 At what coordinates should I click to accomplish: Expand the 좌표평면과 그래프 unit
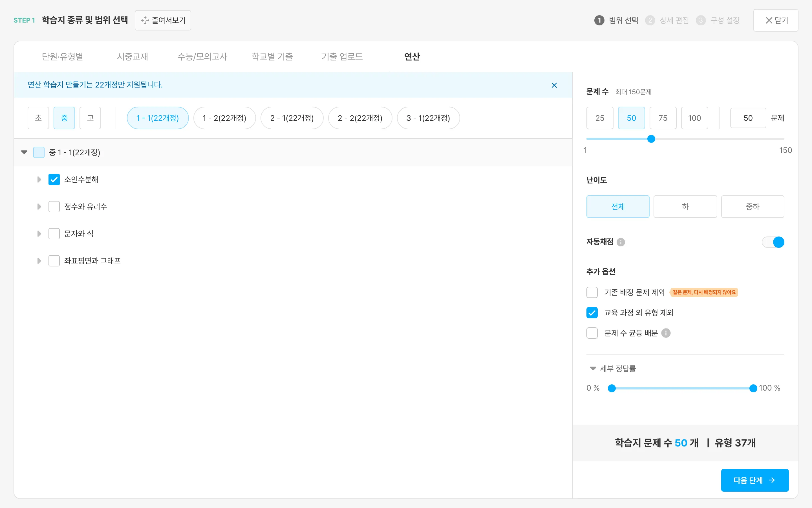coord(39,261)
